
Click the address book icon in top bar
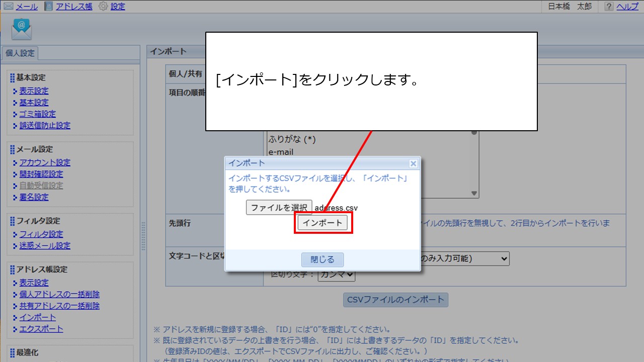[48, 7]
